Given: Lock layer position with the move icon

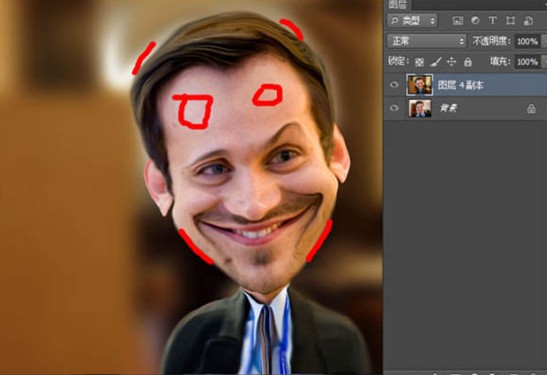Looking at the screenshot, I should 451,62.
